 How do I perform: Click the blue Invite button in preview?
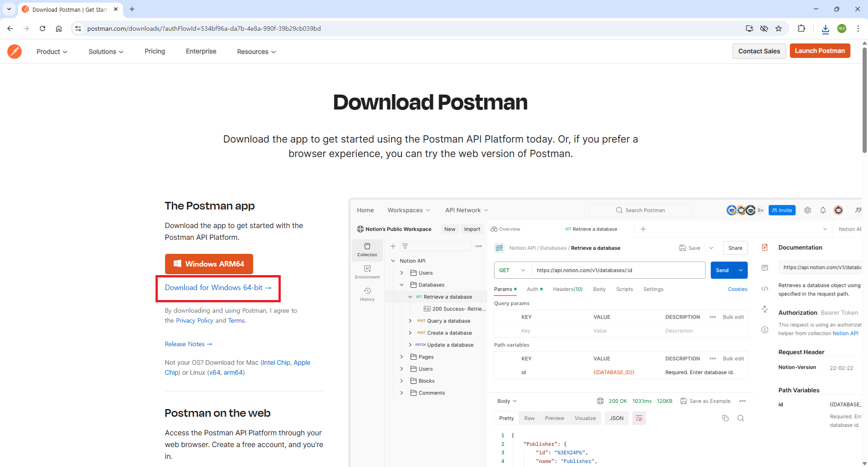pyautogui.click(x=782, y=210)
